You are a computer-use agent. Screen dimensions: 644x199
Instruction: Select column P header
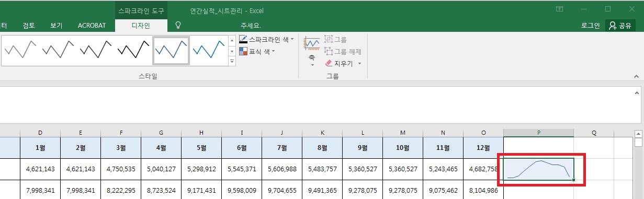pos(539,133)
